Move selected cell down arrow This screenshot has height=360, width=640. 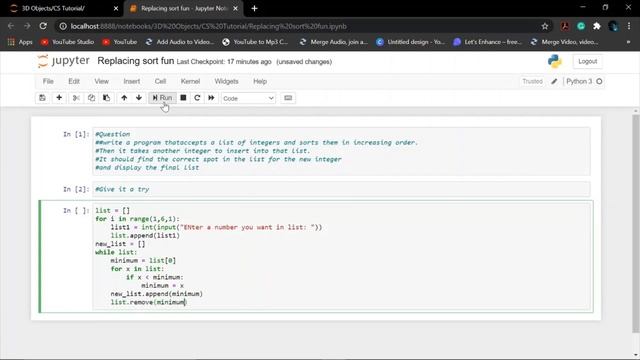[139, 98]
